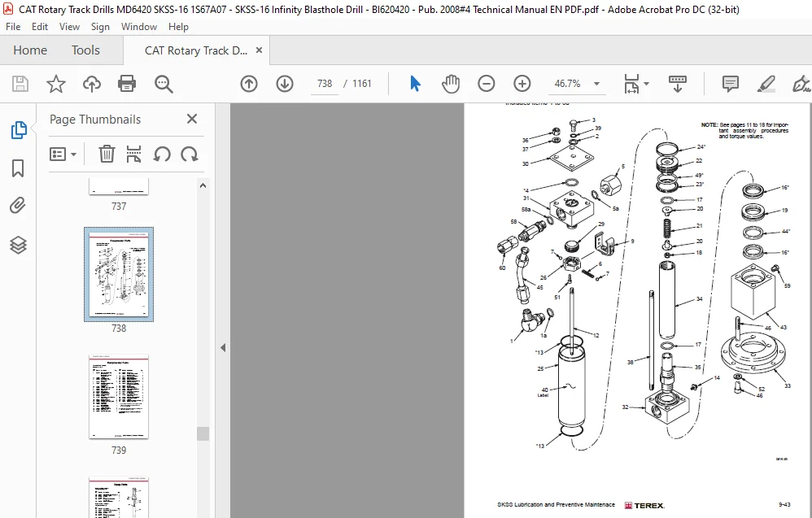Rotate page counterclockwise
This screenshot has width=812, height=518.
[162, 155]
